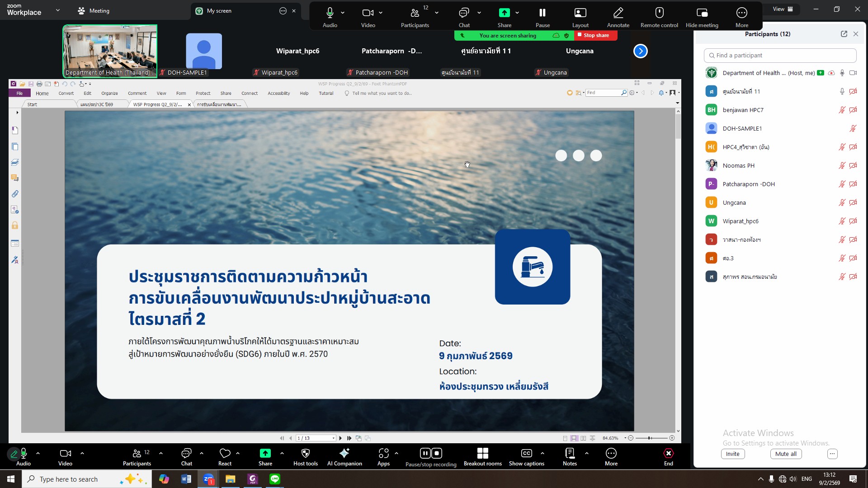This screenshot has height=488, width=868.
Task: Switch to the Start tab in Foxit
Action: (x=33, y=104)
